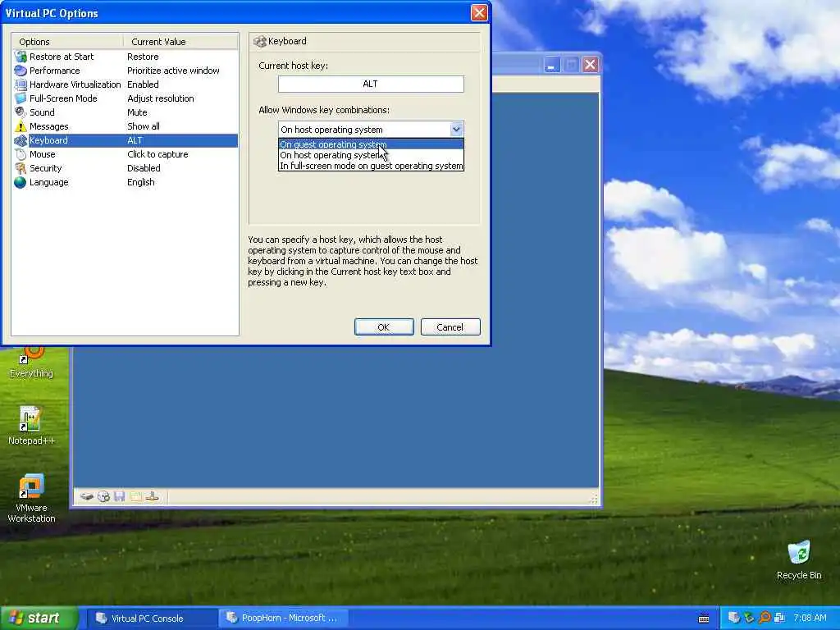This screenshot has width=840, height=630.
Task: Open the Notepad++ desktop shortcut
Action: click(x=31, y=426)
